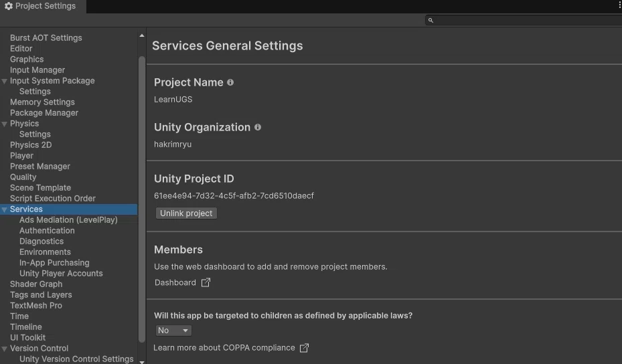The width and height of the screenshot is (622, 364).
Task: Click the search magnifier icon
Action: (431, 20)
